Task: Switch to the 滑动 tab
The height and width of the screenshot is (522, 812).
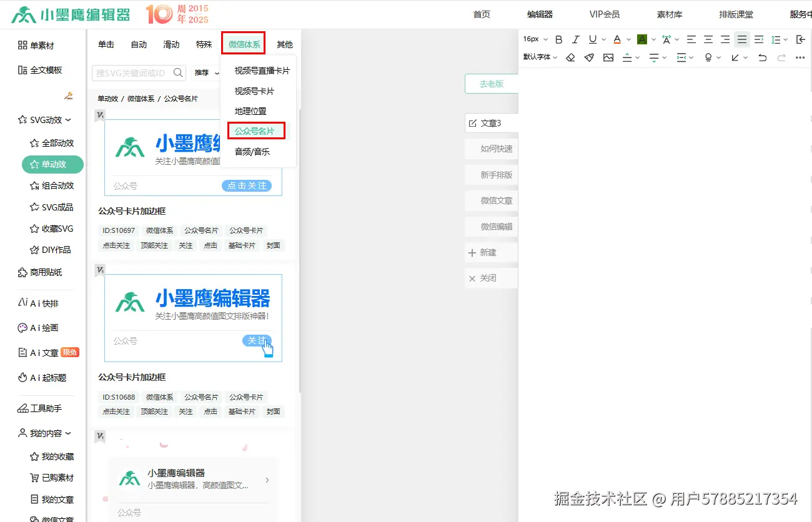Action: pos(171,44)
